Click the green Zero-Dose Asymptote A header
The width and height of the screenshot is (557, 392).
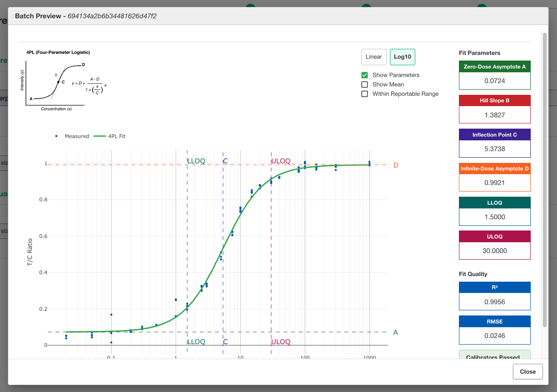coord(495,67)
